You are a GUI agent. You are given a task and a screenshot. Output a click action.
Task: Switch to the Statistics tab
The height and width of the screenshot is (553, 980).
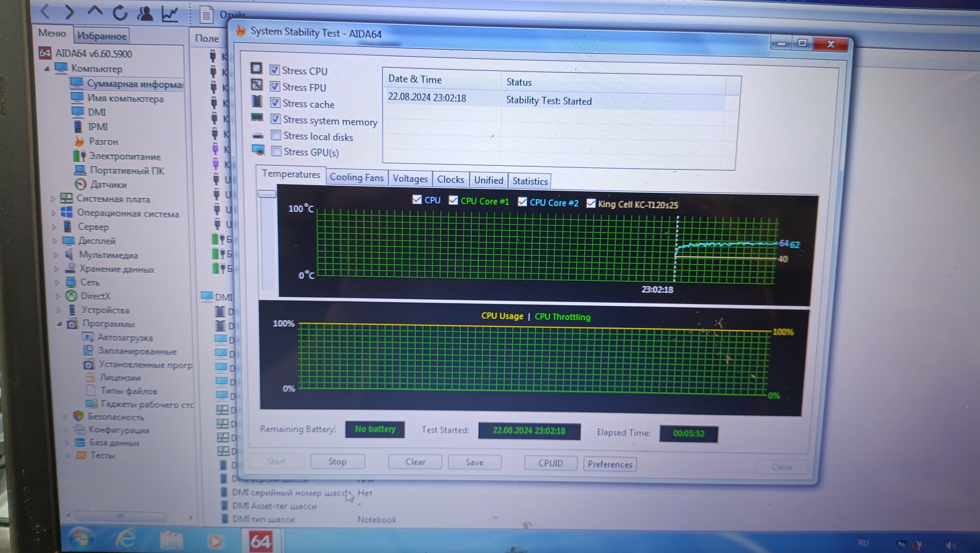(x=530, y=181)
